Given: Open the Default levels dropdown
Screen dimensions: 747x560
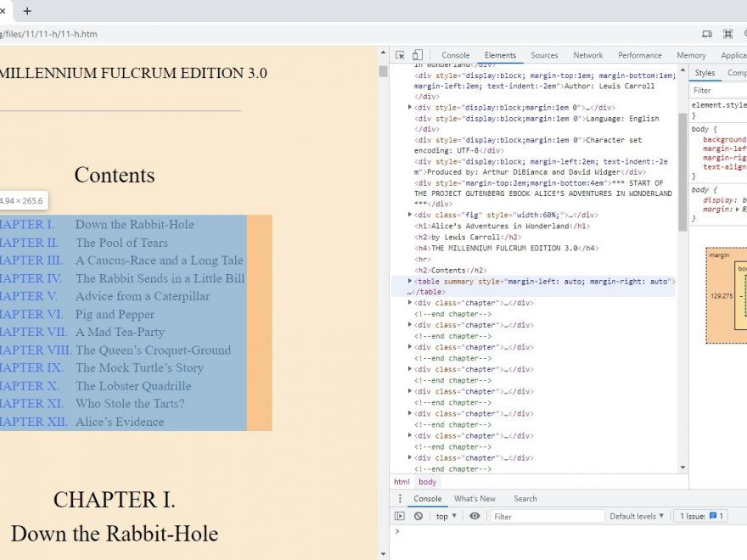Looking at the screenshot, I should pos(637,516).
